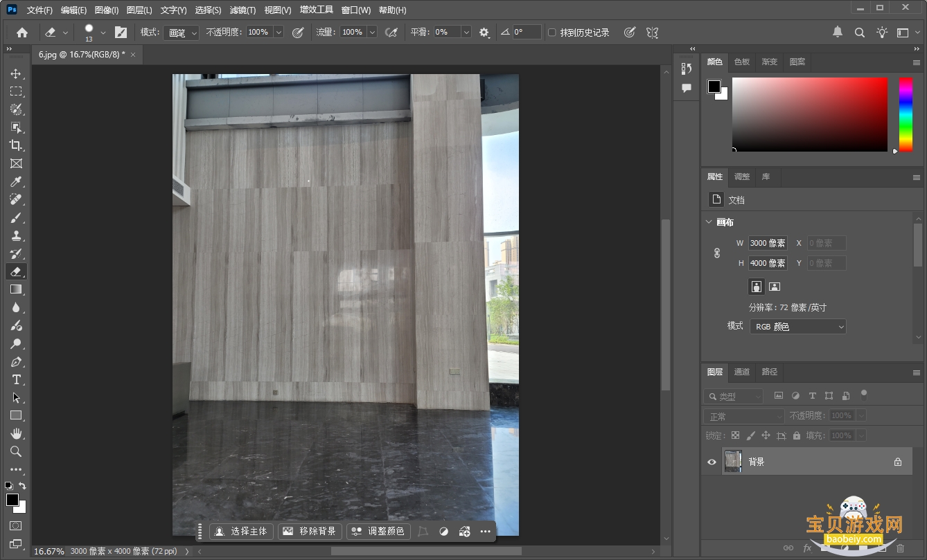
Task: Toggle airbrush build-up mode
Action: [391, 33]
